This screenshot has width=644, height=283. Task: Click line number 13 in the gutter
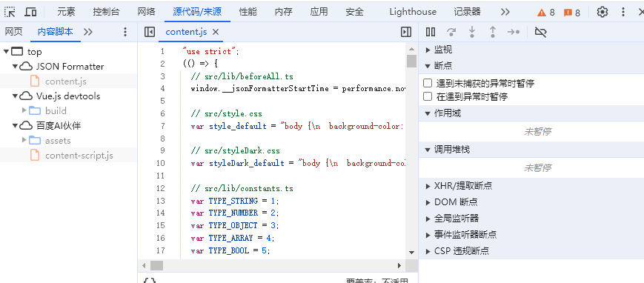(161, 201)
